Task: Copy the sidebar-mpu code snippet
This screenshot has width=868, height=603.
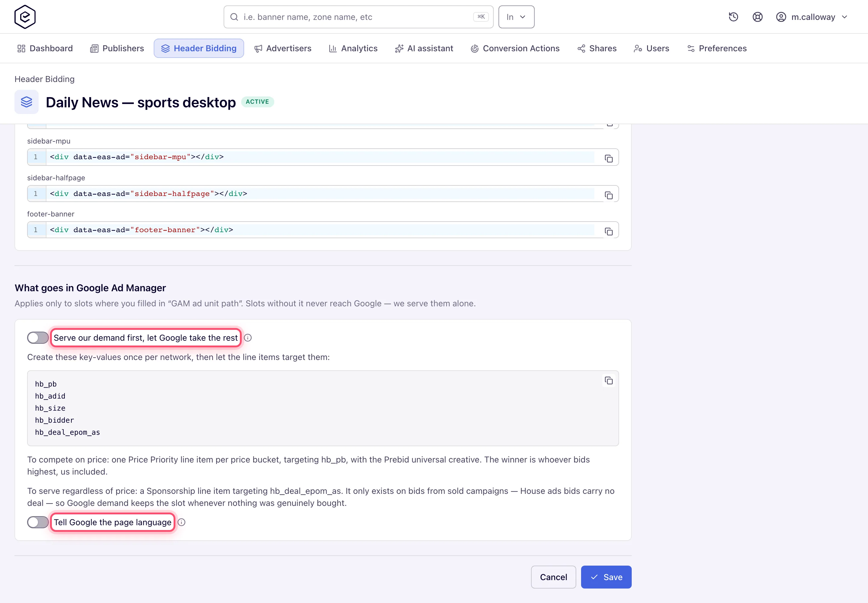Action: [x=609, y=159]
